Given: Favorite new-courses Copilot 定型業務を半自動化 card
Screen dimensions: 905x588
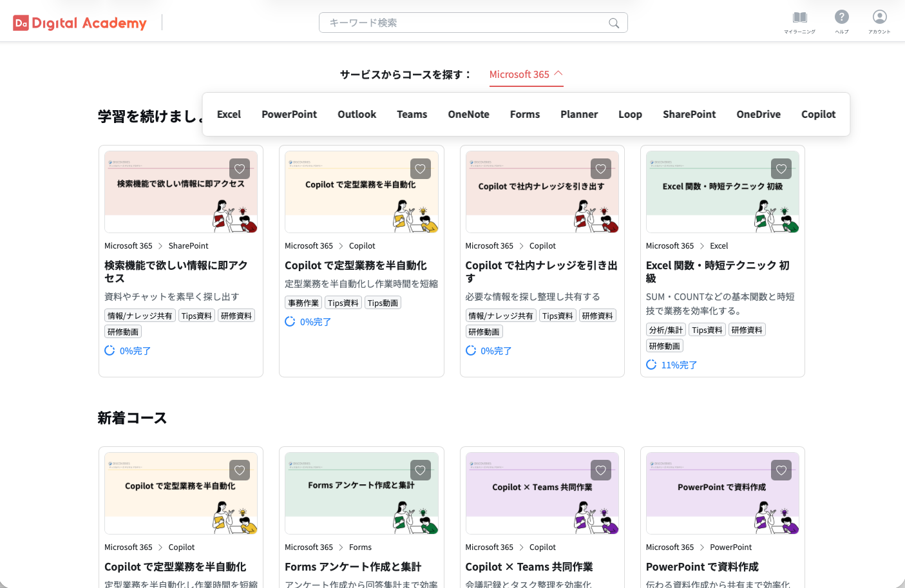Looking at the screenshot, I should pyautogui.click(x=240, y=470).
